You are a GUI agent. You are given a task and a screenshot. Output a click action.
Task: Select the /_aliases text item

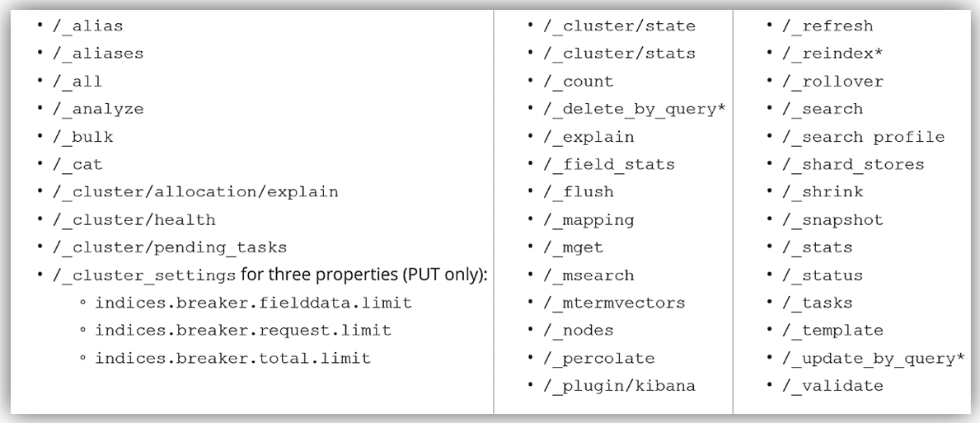click(x=96, y=54)
